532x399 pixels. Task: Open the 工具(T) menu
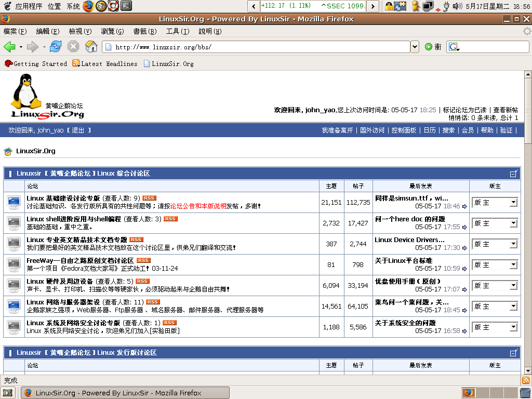tap(178, 31)
